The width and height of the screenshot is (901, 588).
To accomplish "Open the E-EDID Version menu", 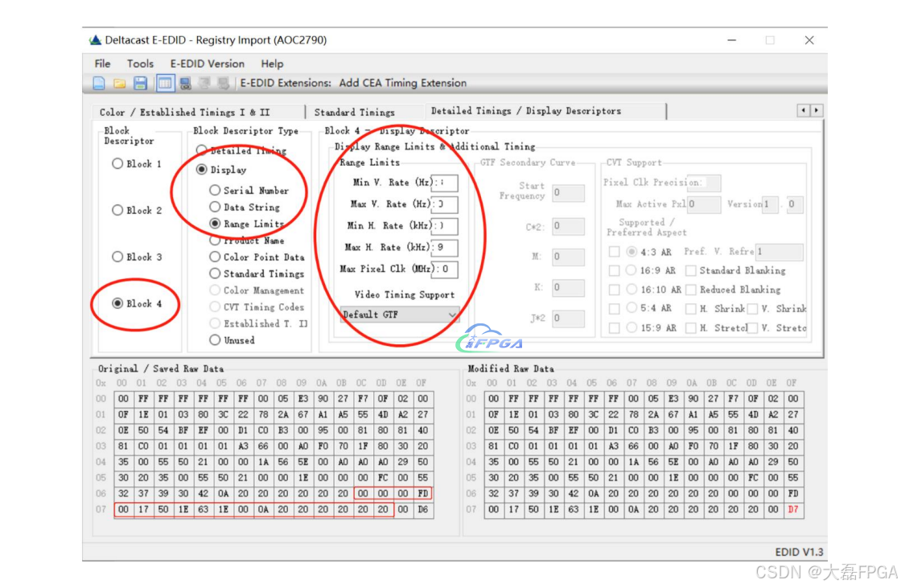I will tap(207, 64).
